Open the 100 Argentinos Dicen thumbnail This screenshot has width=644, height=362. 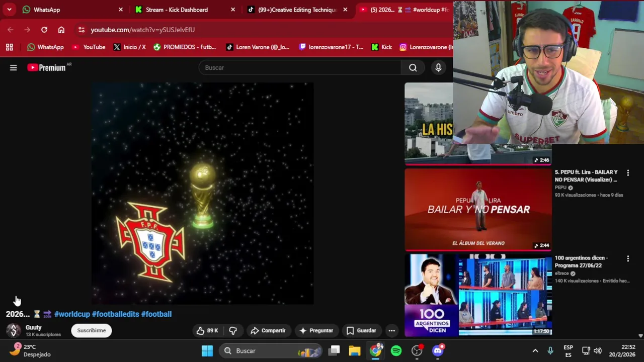[478, 295]
